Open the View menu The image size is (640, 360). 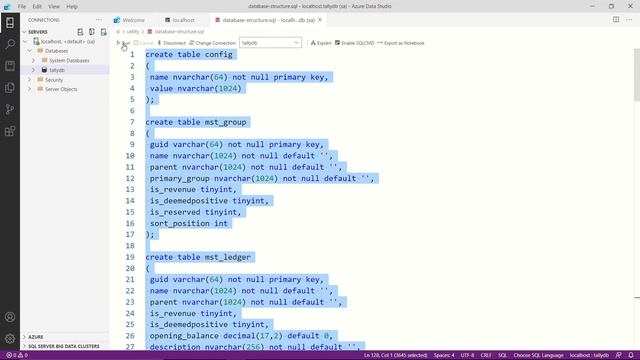pos(53,7)
